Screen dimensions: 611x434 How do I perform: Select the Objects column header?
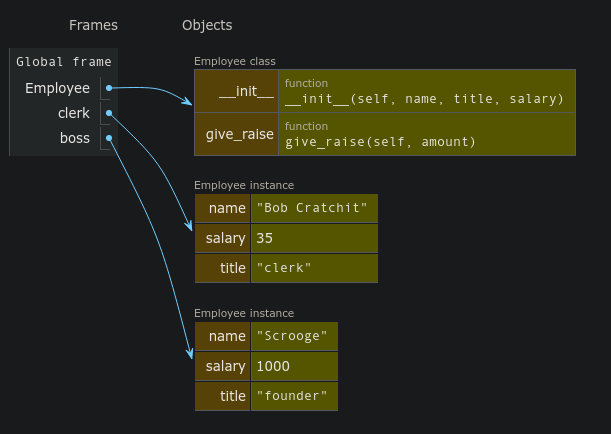(207, 25)
